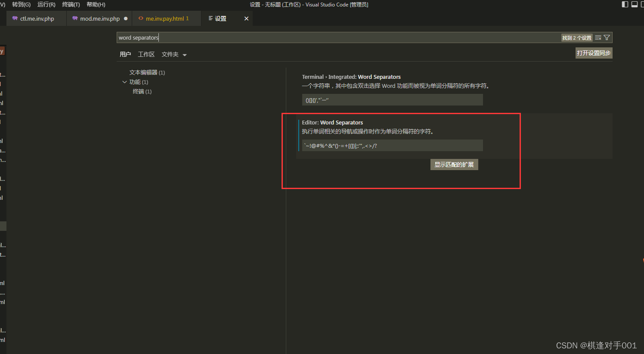Image resolution: width=644 pixels, height=354 pixels.
Task: Toggle primary sidebar layout icon in title bar
Action: 625,4
